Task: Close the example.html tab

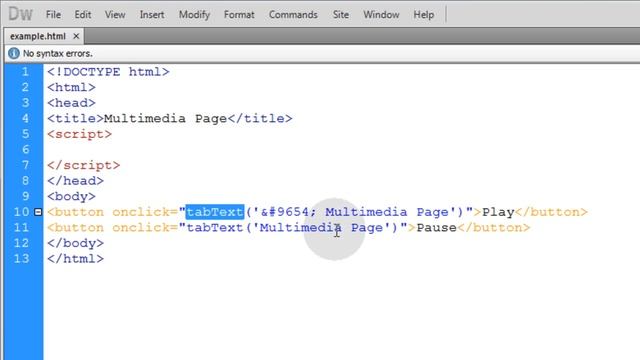Action: tap(76, 36)
